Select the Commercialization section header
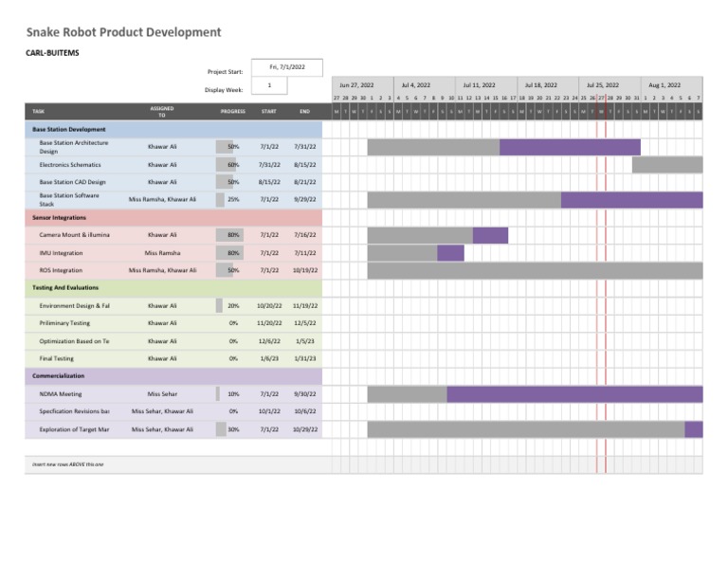728x563 pixels. pos(173,376)
